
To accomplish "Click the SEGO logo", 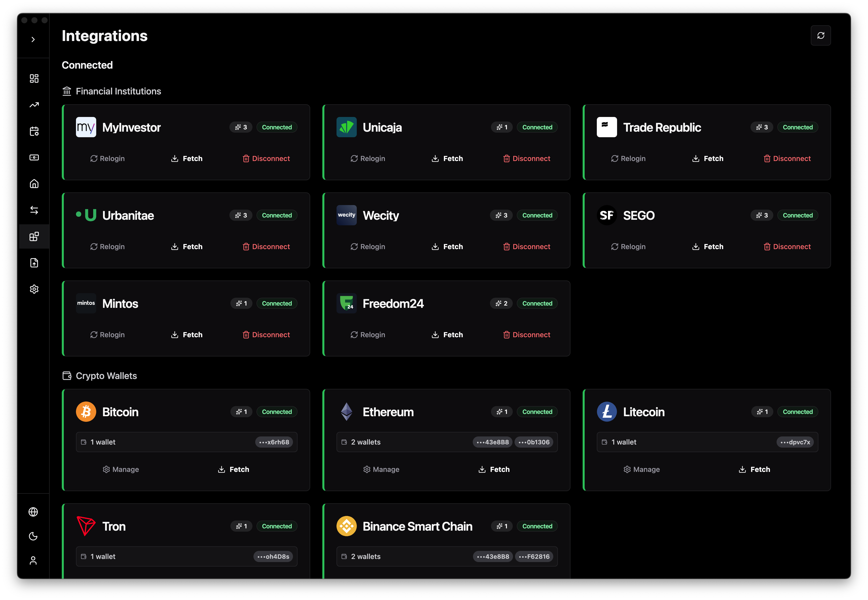I will coord(607,215).
